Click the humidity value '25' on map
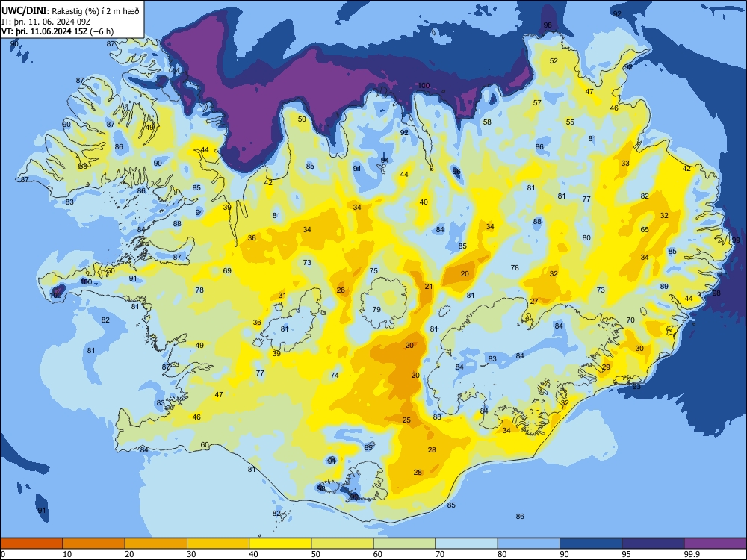Image resolution: width=747 pixels, height=560 pixels. tap(406, 420)
